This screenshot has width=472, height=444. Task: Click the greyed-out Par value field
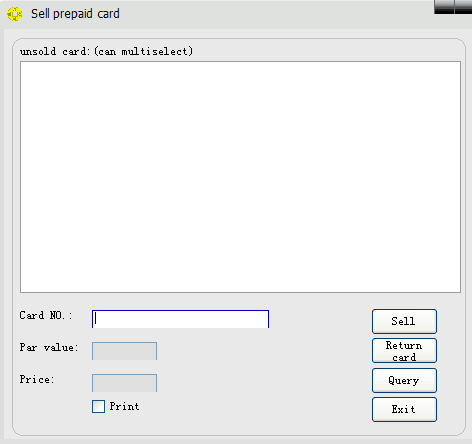pos(124,351)
